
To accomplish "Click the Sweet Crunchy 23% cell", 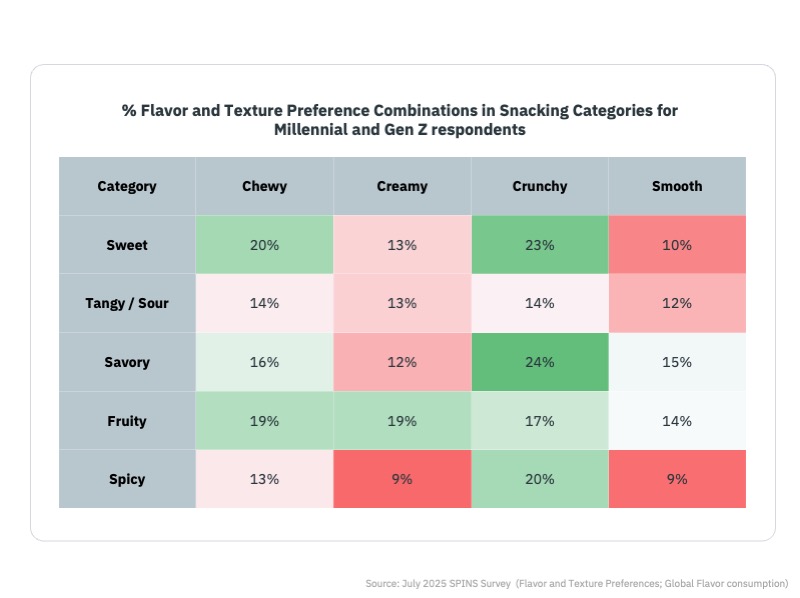I will point(539,245).
